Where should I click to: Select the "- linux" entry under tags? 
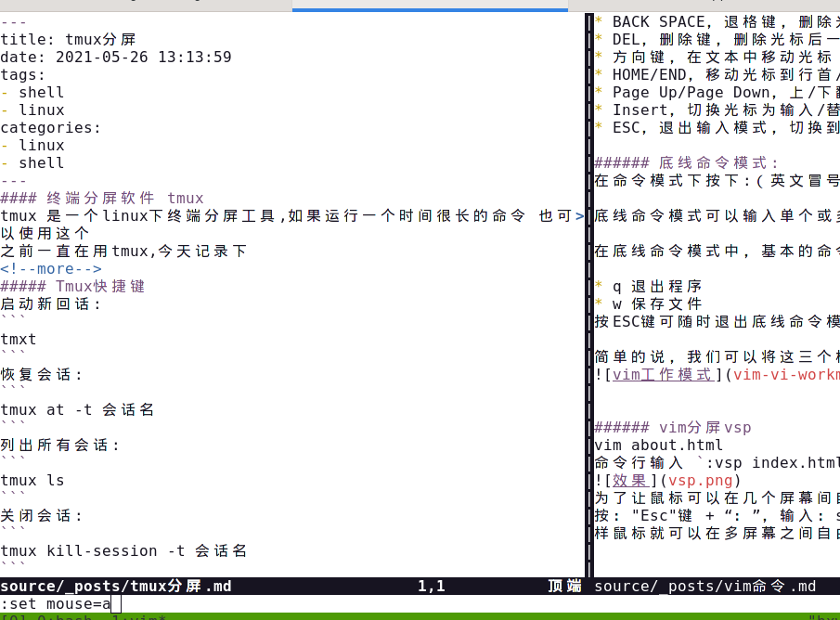tap(32, 110)
